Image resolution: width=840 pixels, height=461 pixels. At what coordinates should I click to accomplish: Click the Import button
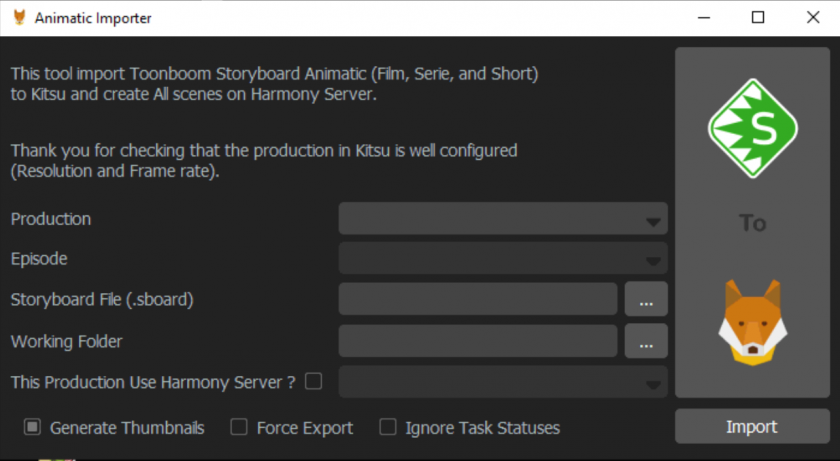coord(752,427)
